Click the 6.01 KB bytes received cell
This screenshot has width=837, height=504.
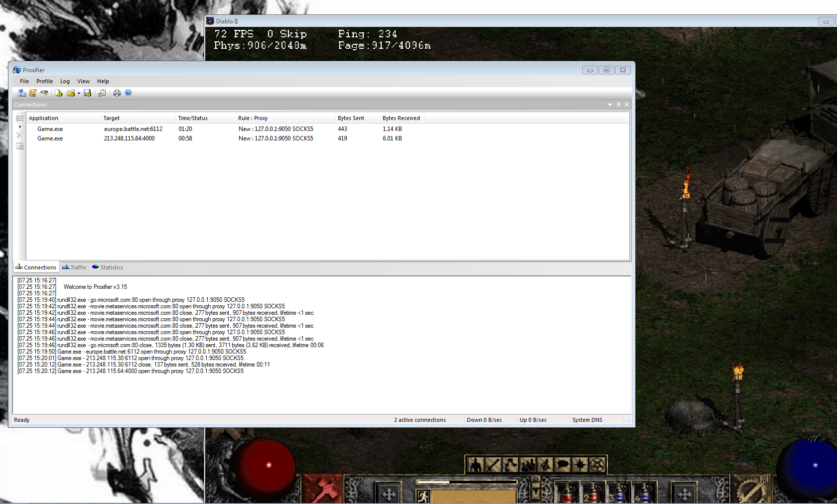pos(392,138)
